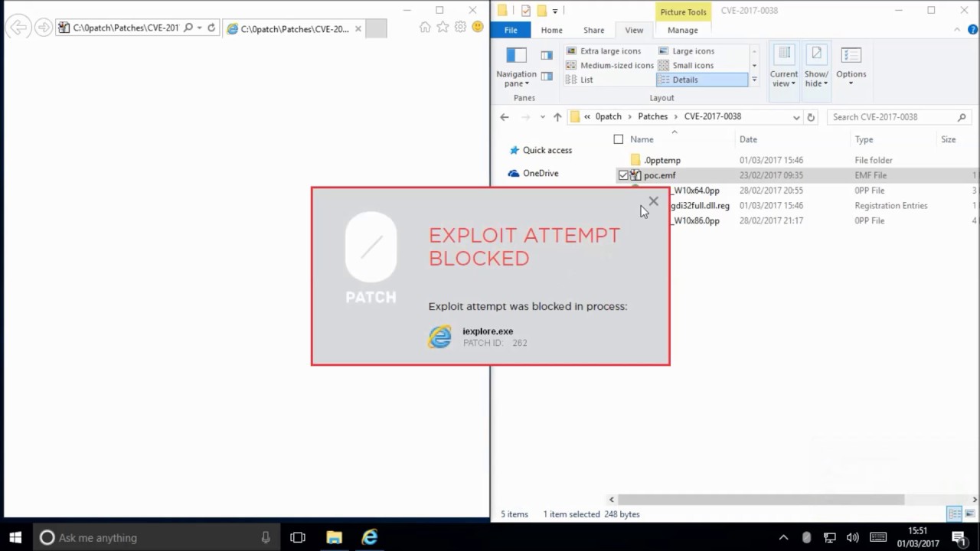Expand the address bar path history dropdown
980x551 pixels.
click(x=796, y=117)
